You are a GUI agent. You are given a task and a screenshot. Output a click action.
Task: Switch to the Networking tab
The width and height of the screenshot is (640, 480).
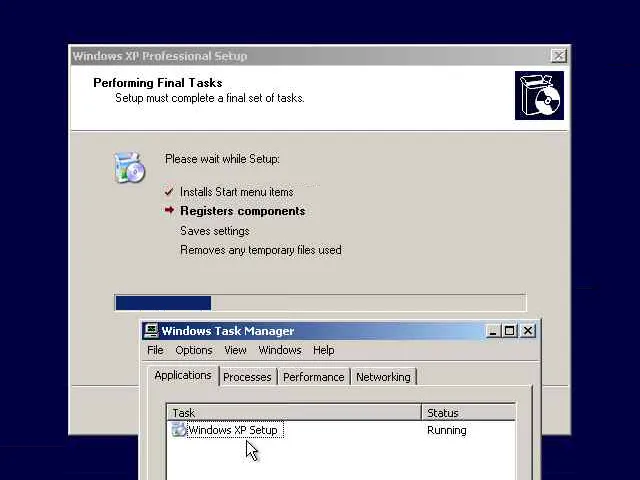(x=383, y=377)
